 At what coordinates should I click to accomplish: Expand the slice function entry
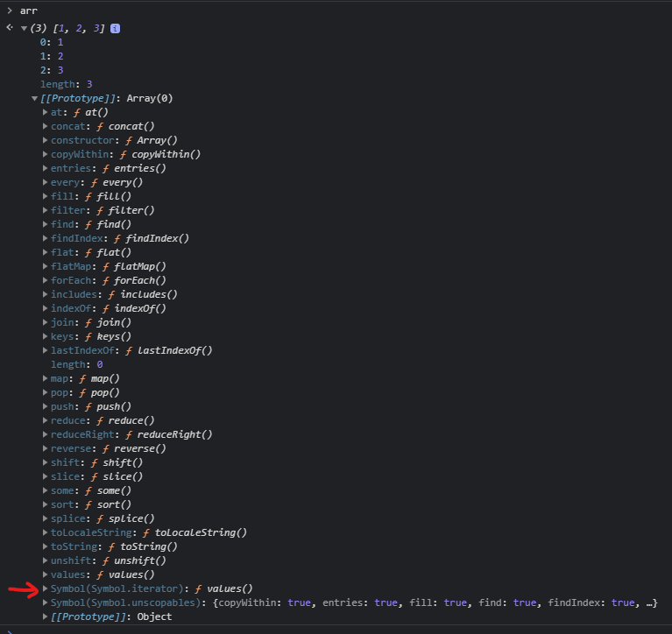coord(45,476)
